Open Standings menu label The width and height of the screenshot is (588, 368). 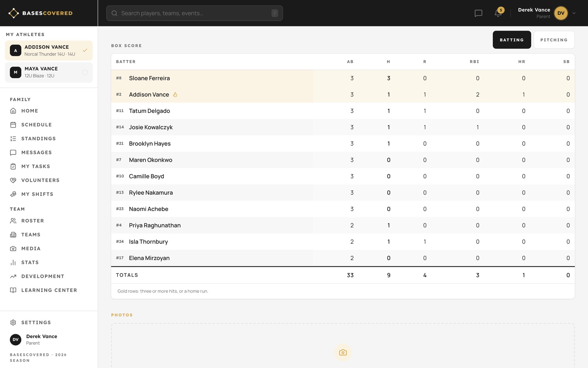tap(39, 139)
